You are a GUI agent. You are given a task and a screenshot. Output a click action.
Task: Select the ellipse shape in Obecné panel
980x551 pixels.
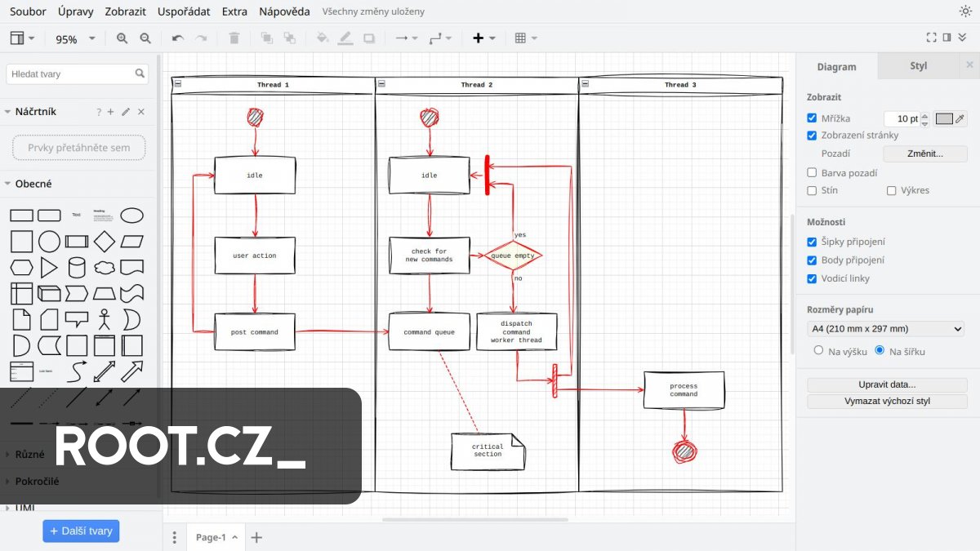point(131,215)
